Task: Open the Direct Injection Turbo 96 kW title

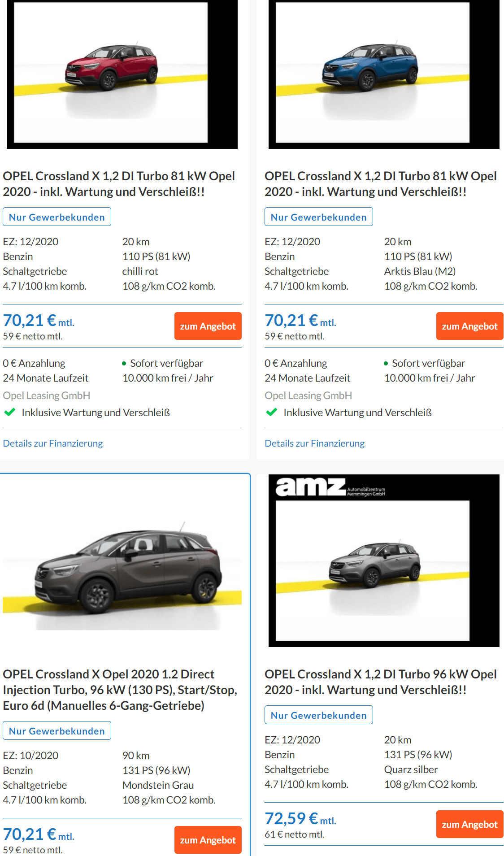Action: point(120,690)
